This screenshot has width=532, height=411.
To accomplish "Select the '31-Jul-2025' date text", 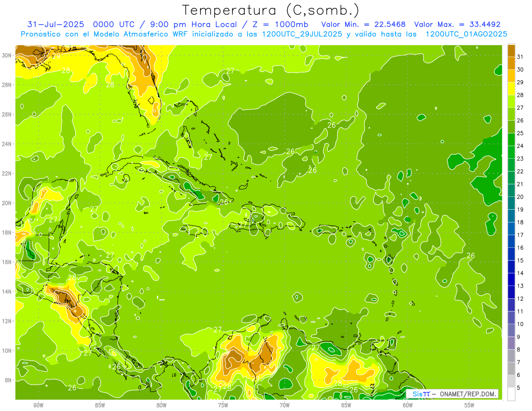I will click(56, 24).
